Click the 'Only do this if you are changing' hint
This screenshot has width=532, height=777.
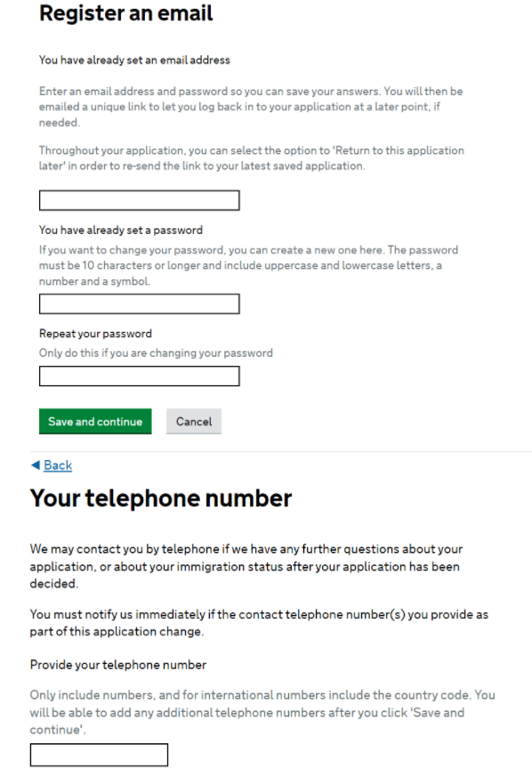click(x=156, y=352)
